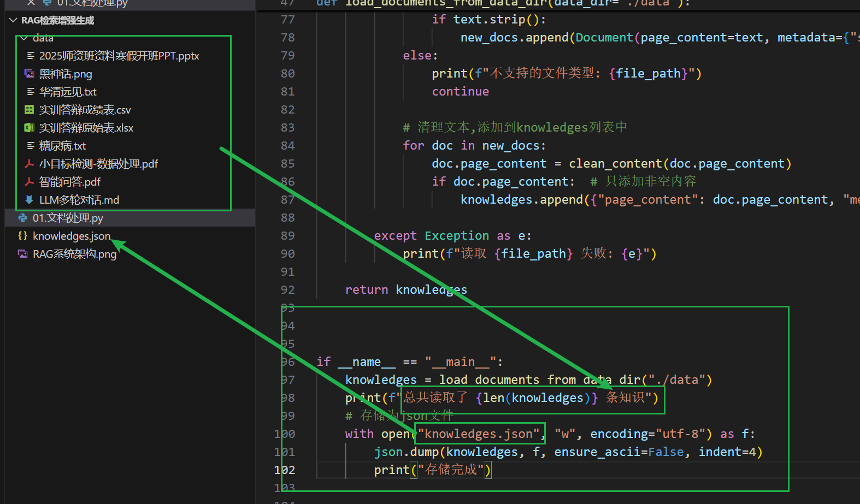Click the image icon next to 黑神话.png
This screenshot has height=504, width=860.
[x=30, y=74]
